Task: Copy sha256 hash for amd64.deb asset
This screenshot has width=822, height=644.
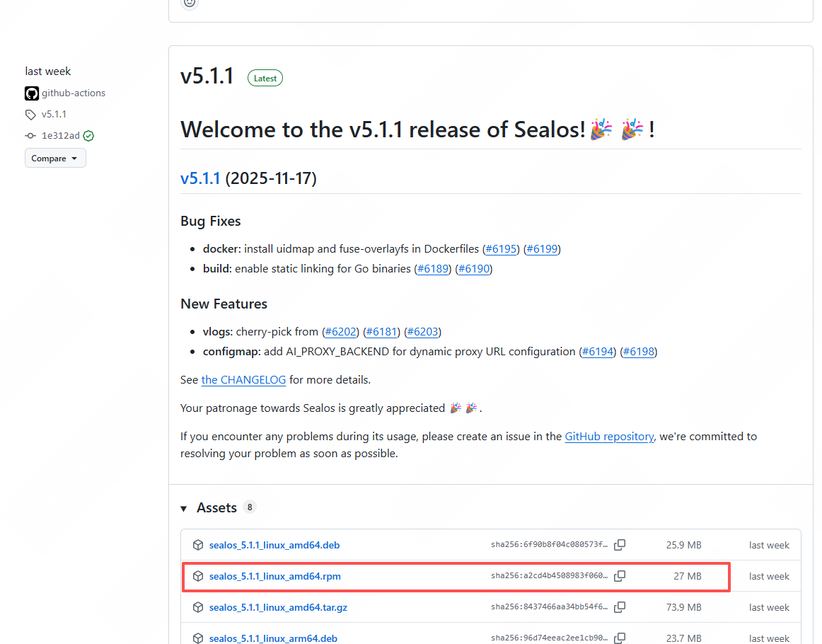Action: tap(620, 545)
